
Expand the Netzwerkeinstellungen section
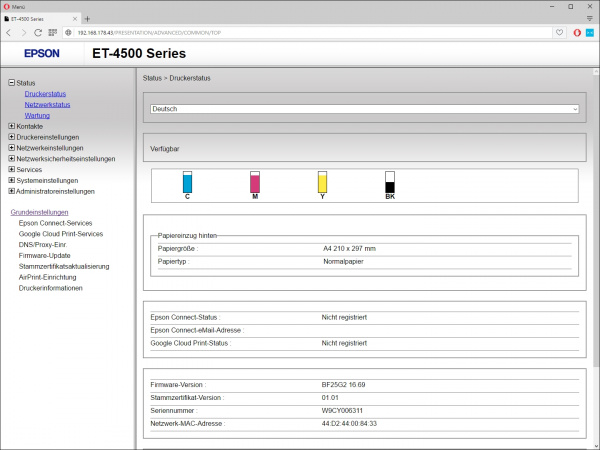click(11, 148)
